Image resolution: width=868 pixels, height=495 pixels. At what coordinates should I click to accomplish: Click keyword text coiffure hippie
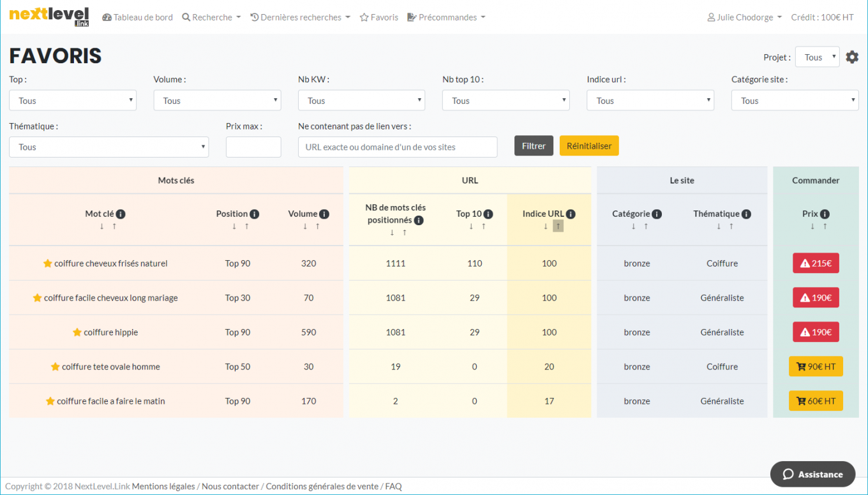point(111,332)
